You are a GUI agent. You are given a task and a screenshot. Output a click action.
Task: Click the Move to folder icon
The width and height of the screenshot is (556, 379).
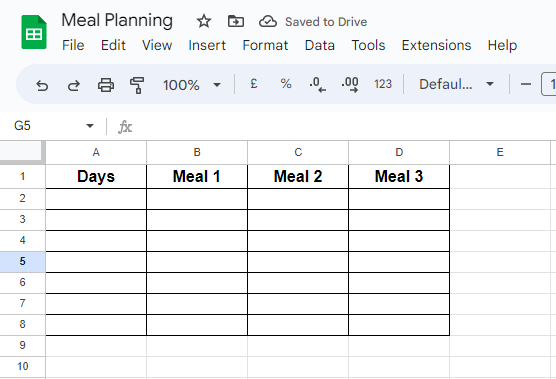pyautogui.click(x=236, y=21)
